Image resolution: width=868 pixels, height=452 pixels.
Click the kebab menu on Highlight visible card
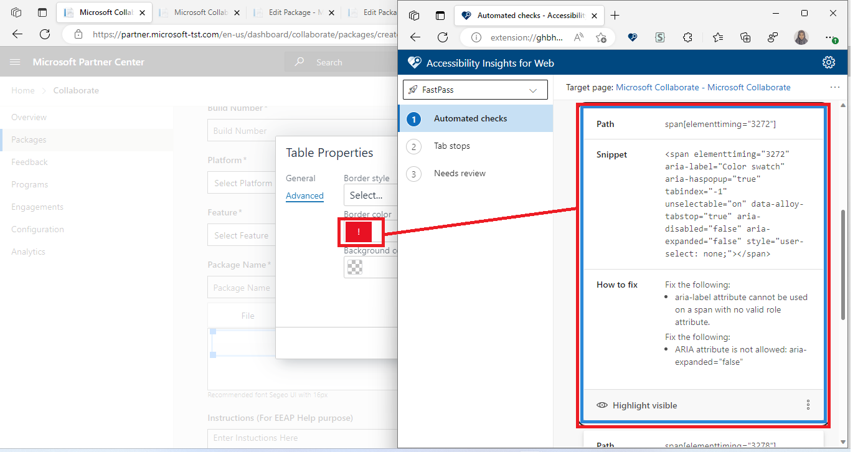click(x=808, y=405)
